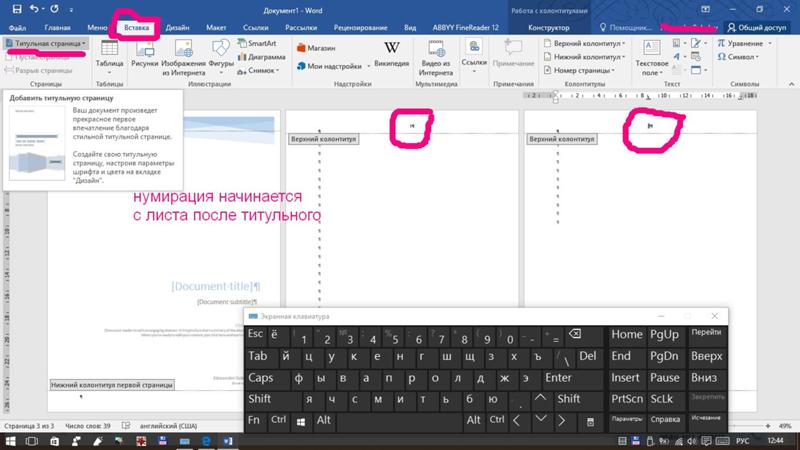800x450 pixels.
Task: Click Общий доступ share button
Action: (757, 28)
